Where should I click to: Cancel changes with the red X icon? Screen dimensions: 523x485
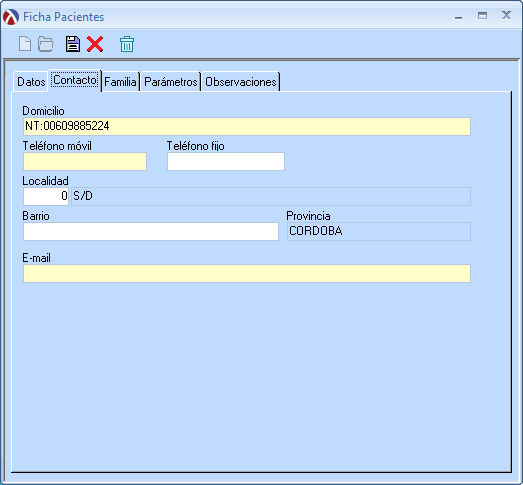point(95,44)
